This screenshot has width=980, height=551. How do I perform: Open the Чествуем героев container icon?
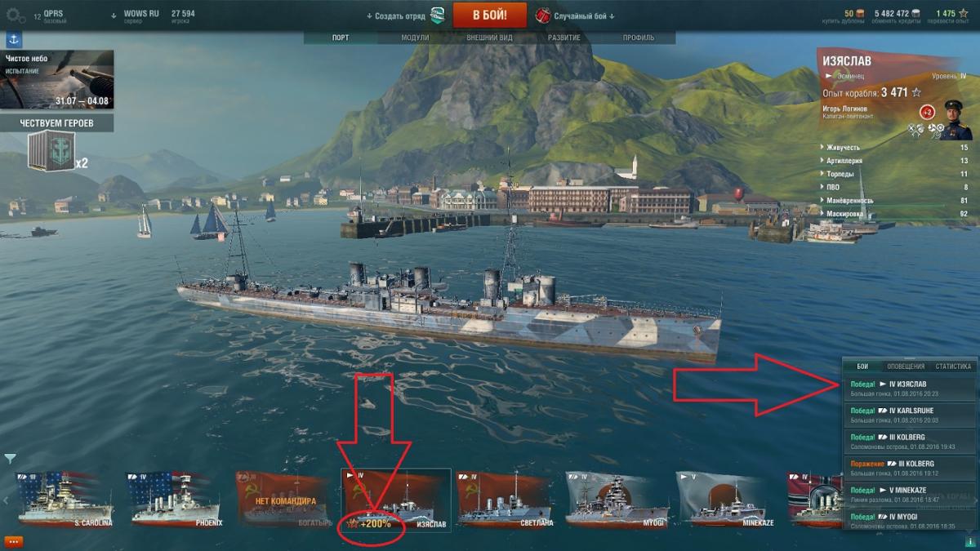(51, 153)
